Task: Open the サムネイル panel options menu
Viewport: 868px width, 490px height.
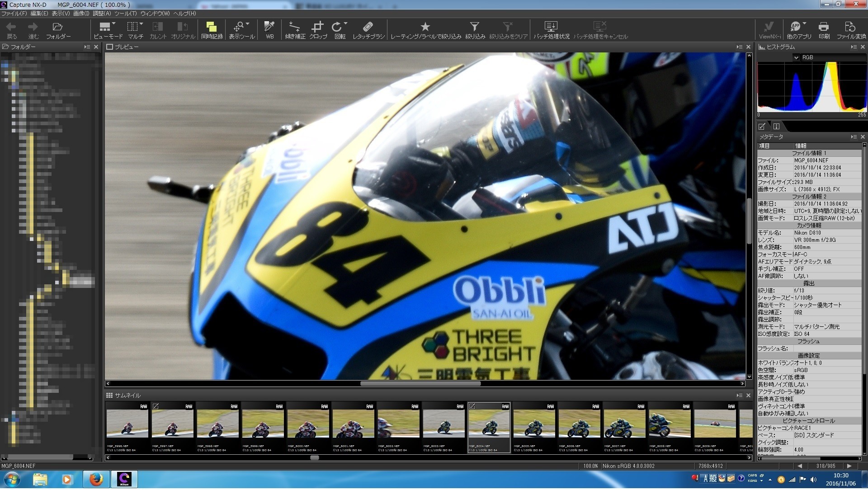Action: [x=739, y=396]
